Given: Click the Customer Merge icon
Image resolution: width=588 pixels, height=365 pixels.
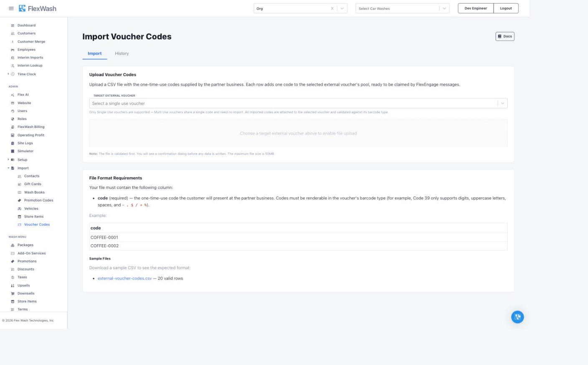Looking at the screenshot, I should tap(13, 42).
